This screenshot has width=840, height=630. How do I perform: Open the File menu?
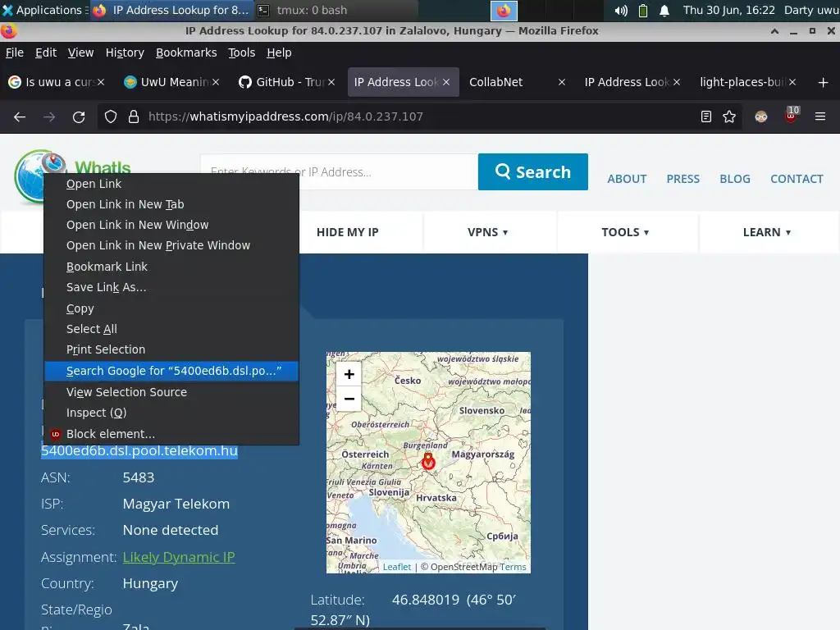[15, 52]
